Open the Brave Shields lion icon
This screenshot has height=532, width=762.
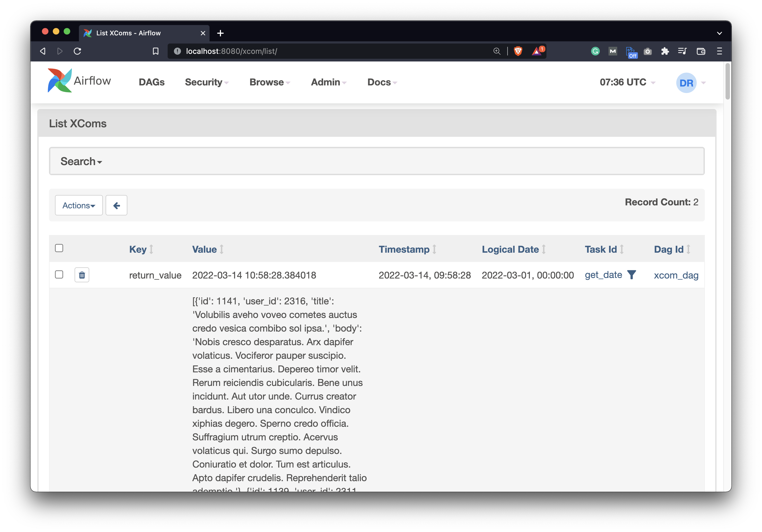click(518, 51)
